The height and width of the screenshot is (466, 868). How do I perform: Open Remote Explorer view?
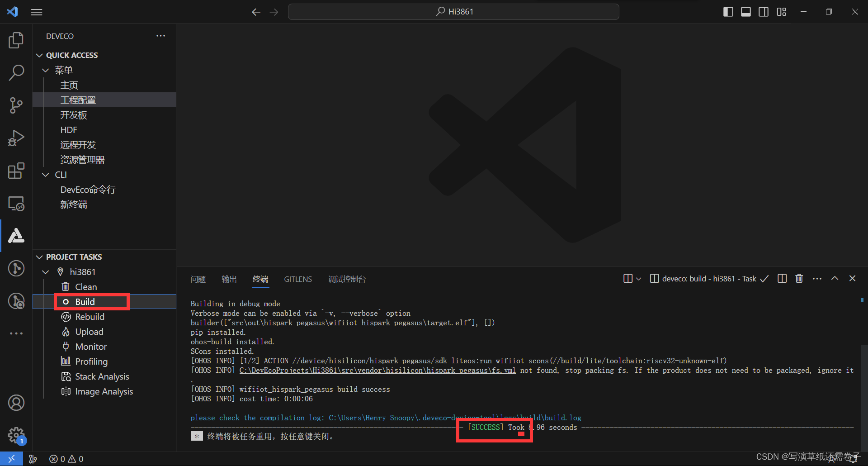click(x=16, y=204)
